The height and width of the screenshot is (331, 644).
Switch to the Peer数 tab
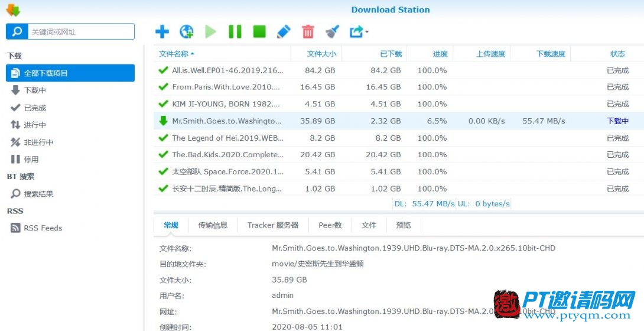point(330,225)
